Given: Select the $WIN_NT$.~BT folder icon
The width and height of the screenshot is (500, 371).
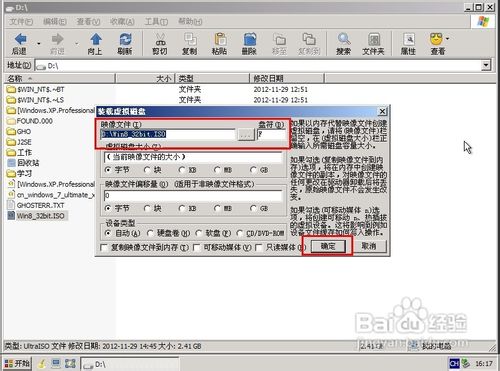Looking at the screenshot, I should (11, 89).
